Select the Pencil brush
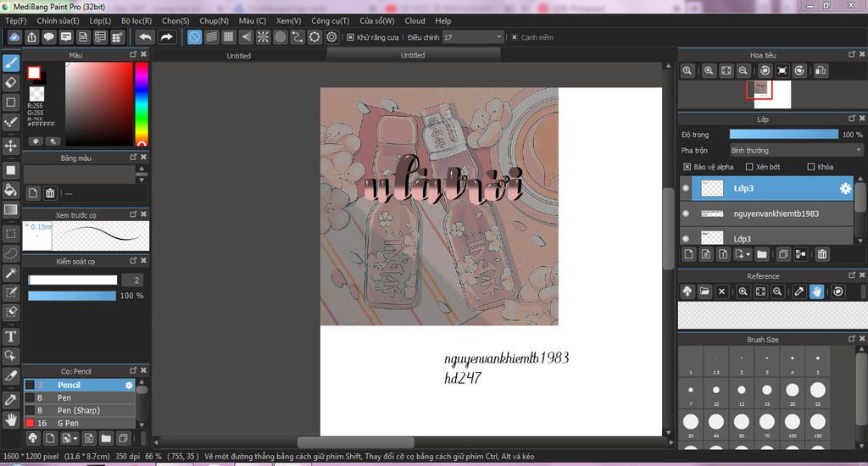Image resolution: width=868 pixels, height=466 pixels. [79, 385]
